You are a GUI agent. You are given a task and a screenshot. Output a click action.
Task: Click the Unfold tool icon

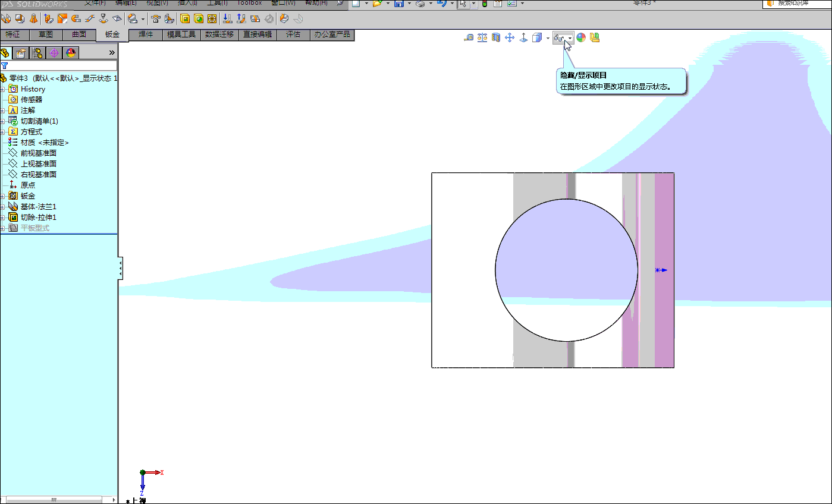(227, 18)
